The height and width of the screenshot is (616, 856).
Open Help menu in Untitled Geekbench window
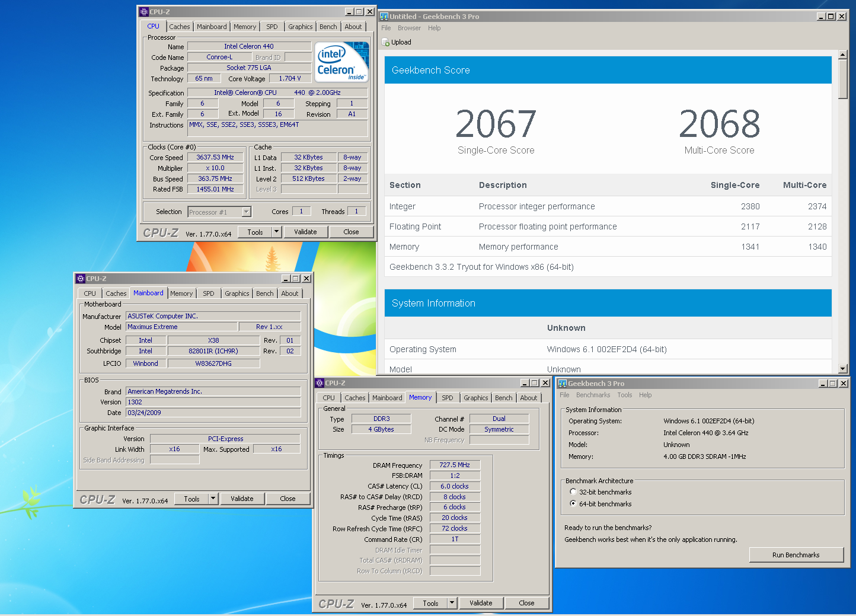(435, 28)
